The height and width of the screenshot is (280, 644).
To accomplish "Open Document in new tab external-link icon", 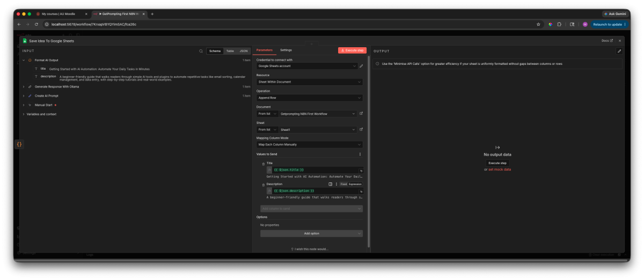I will pyautogui.click(x=361, y=114).
